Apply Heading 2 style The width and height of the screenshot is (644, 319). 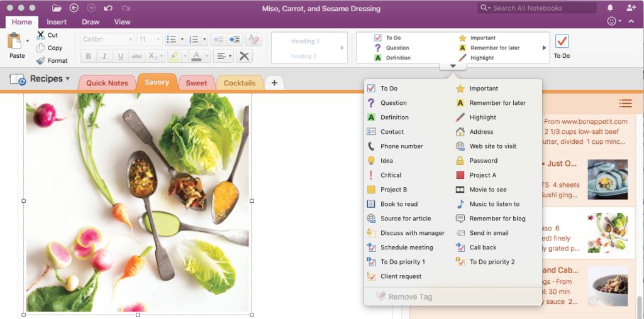(x=304, y=56)
